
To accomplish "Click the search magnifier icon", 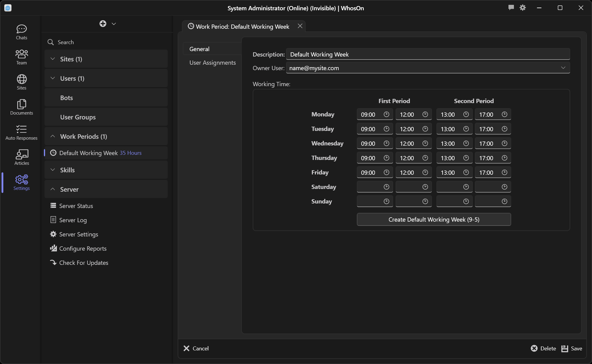I will click(x=51, y=42).
